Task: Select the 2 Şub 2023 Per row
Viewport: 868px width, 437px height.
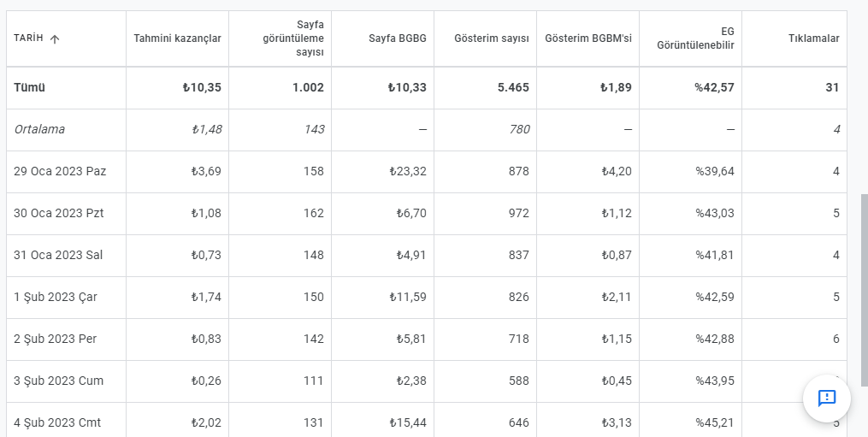Action: tap(426, 339)
